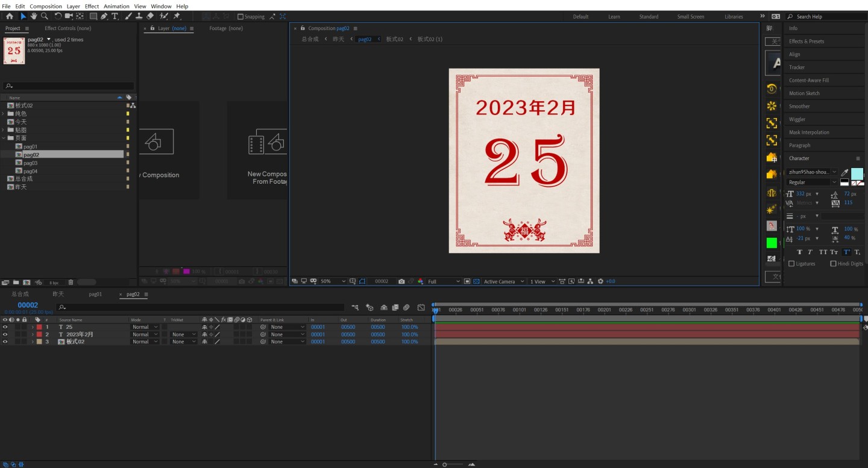Click the Search Help field
868x468 pixels.
click(827, 16)
